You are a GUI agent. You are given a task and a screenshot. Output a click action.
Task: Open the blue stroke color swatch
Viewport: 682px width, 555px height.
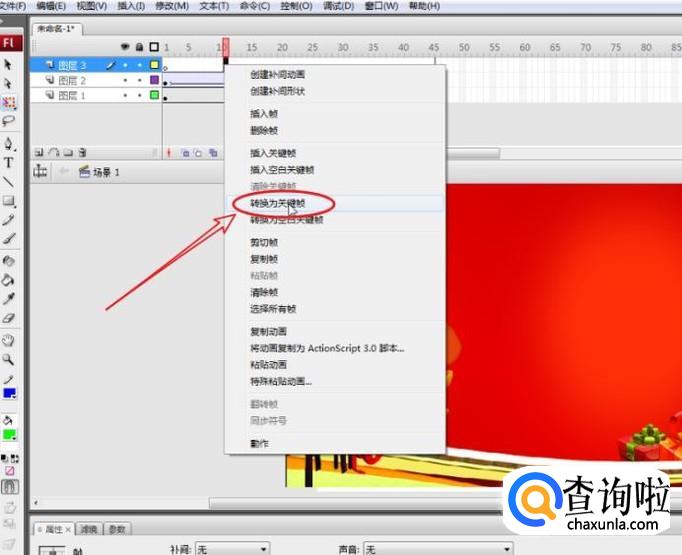point(10,394)
